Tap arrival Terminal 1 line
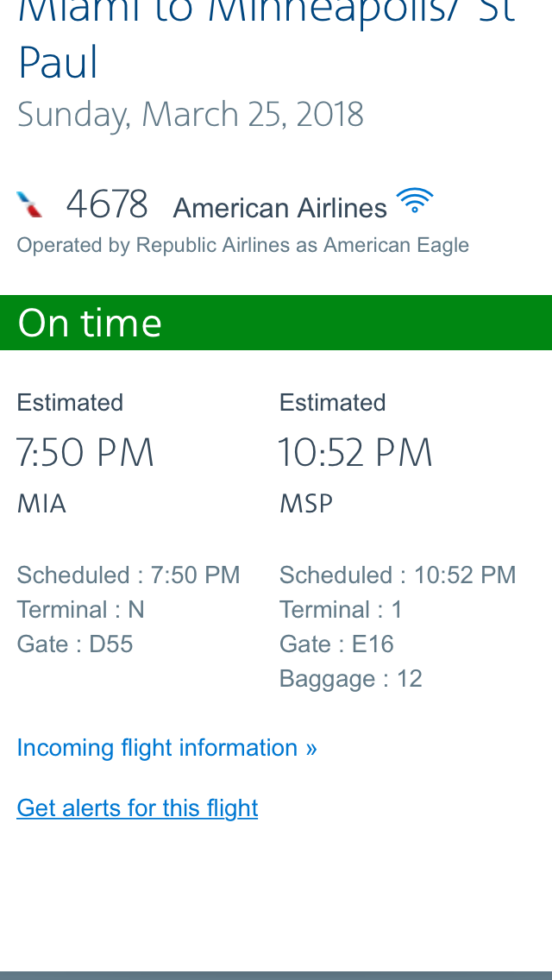This screenshot has height=980, width=552. (341, 610)
